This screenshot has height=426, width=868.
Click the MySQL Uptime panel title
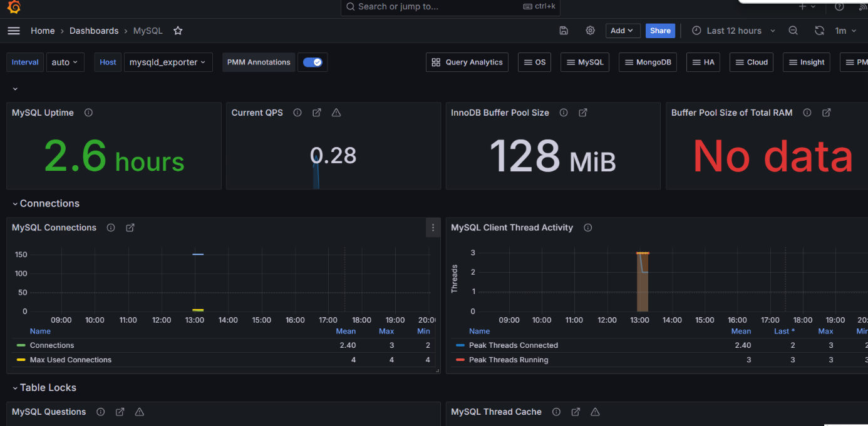[x=43, y=113]
